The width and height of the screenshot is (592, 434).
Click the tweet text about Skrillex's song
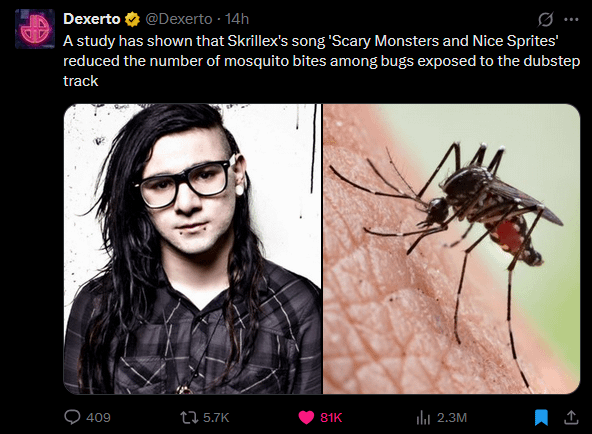pyautogui.click(x=321, y=61)
